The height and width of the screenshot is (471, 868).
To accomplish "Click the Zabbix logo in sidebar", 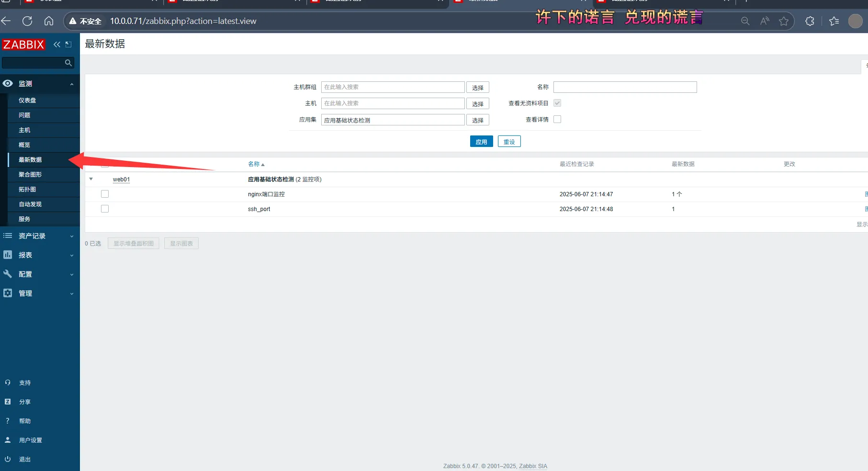I will coord(23,45).
